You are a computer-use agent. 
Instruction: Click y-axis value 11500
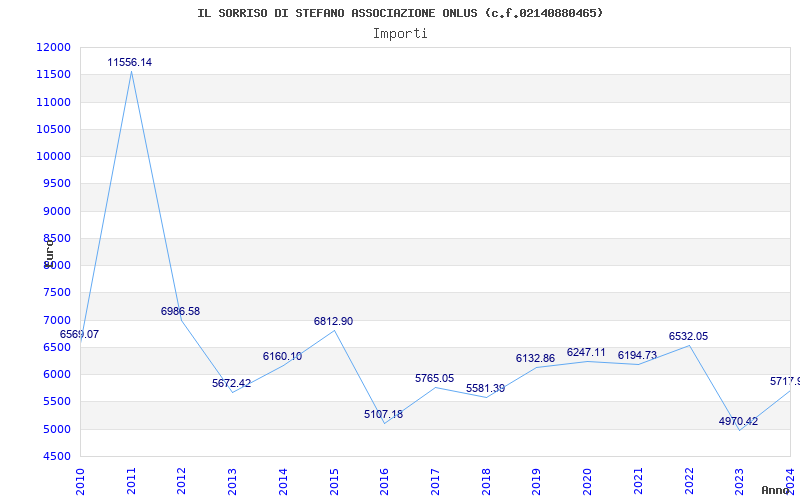coord(53,74)
